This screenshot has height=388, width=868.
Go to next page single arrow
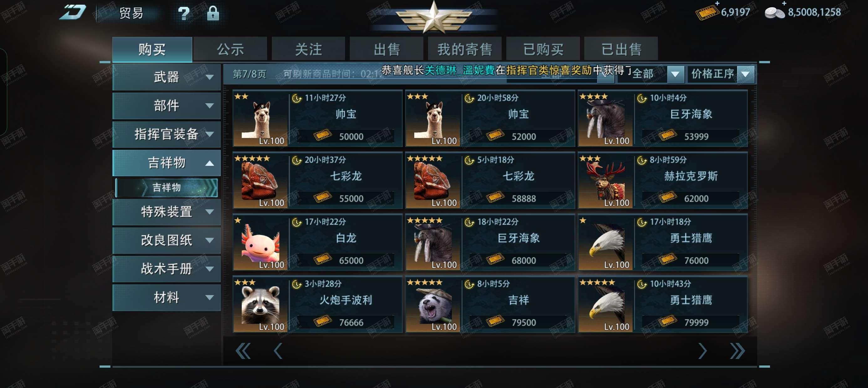pos(702,351)
